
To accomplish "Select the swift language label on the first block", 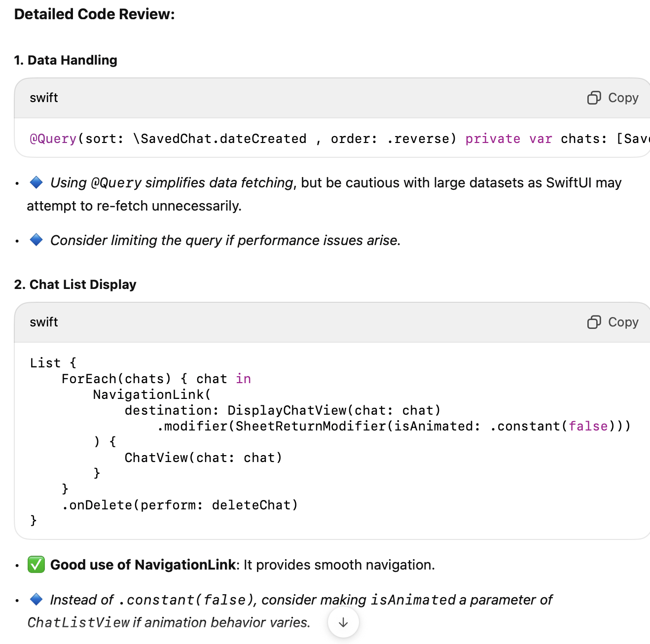I will click(43, 98).
